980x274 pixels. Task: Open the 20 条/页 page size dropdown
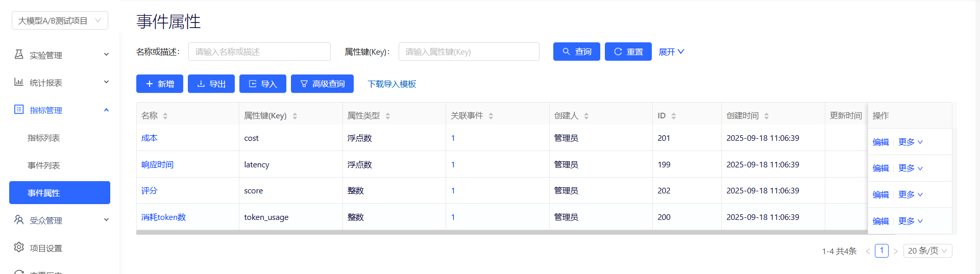click(927, 251)
